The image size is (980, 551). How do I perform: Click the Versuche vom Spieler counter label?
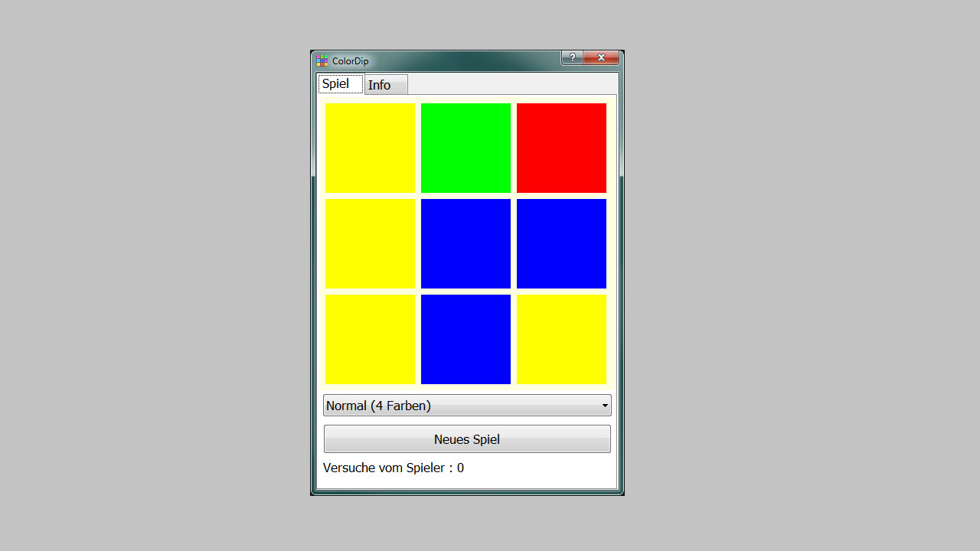(x=394, y=468)
